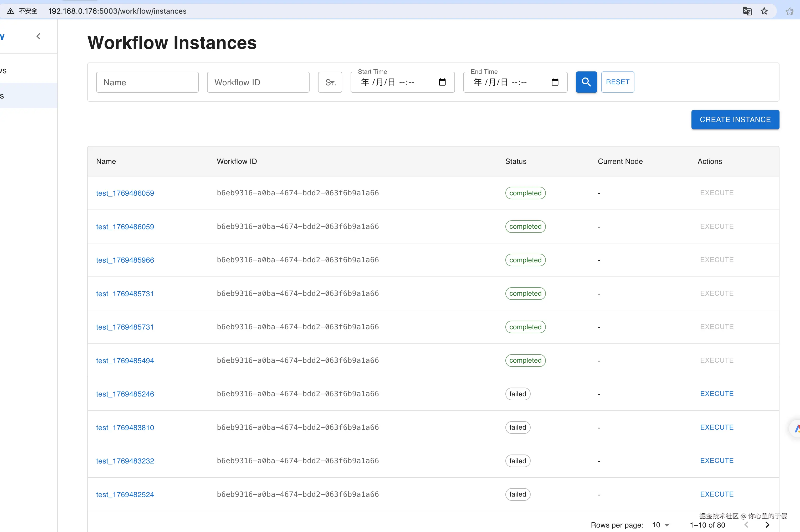800x532 pixels.
Task: Click the insecure site warning icon
Action: pyautogui.click(x=11, y=11)
